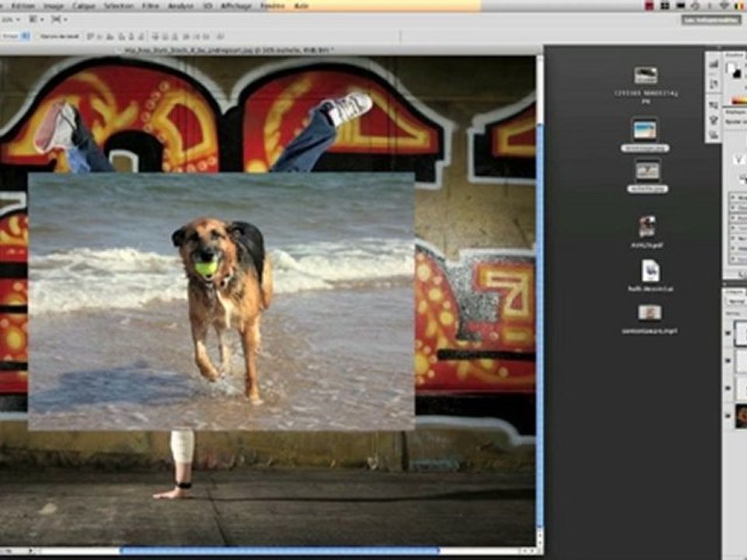Open the layer blend mode dropdown
The height and width of the screenshot is (560, 747).
click(737, 302)
